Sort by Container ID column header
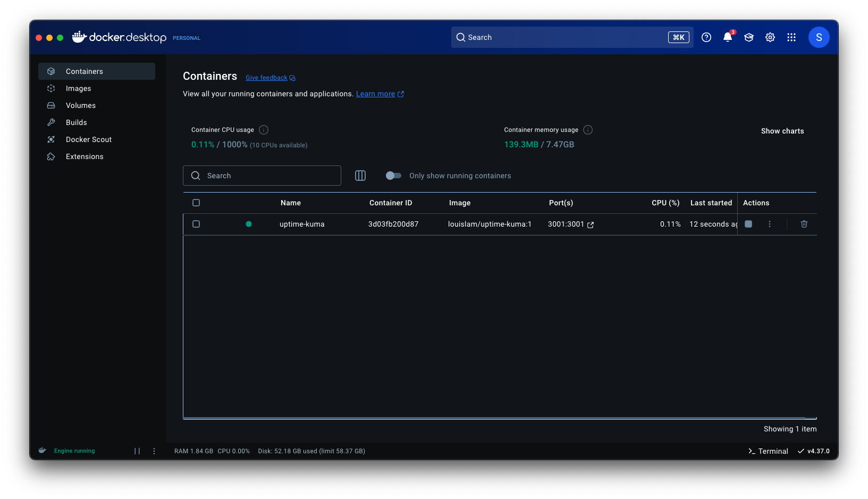Image resolution: width=868 pixels, height=499 pixels. tap(391, 203)
